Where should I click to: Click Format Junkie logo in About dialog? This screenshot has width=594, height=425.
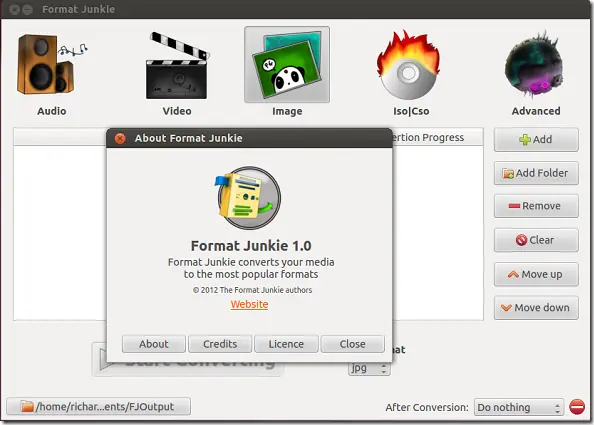248,197
